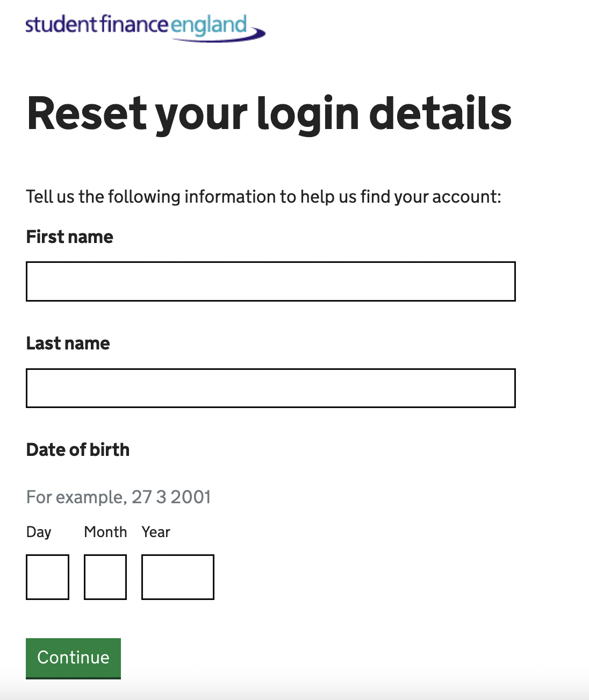The height and width of the screenshot is (700, 589).
Task: Click the 'Year' label text
Action: (156, 532)
